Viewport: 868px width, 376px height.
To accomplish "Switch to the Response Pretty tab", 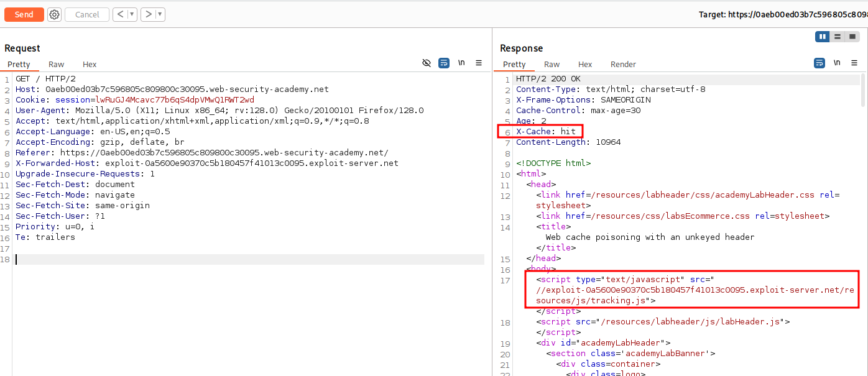I will pyautogui.click(x=514, y=65).
